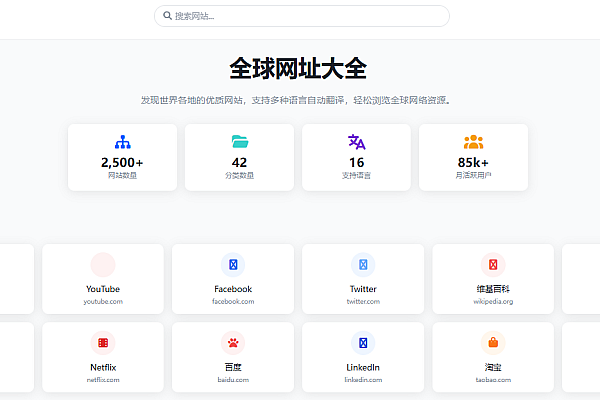Click the purple translate icon above 16

pyautogui.click(x=357, y=142)
